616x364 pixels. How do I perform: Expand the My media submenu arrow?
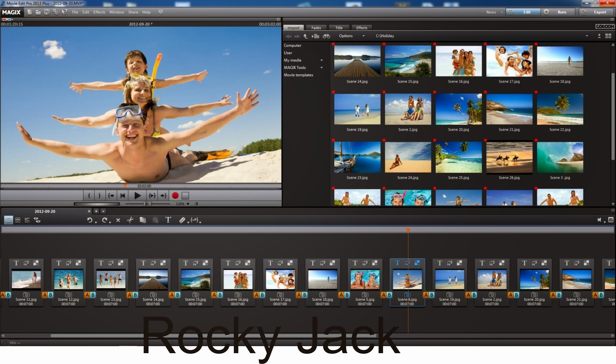[x=321, y=60]
